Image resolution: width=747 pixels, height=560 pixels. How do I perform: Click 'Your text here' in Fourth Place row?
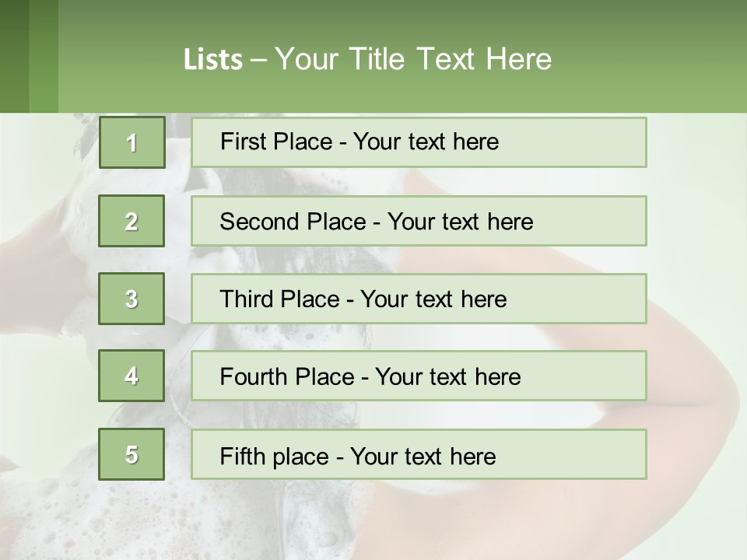[447, 377]
